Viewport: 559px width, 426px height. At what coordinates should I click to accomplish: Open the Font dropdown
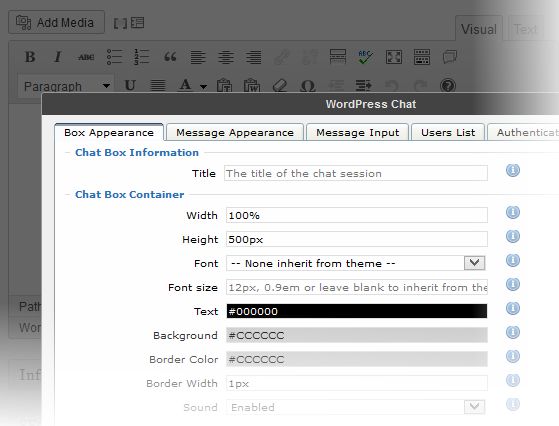point(356,263)
